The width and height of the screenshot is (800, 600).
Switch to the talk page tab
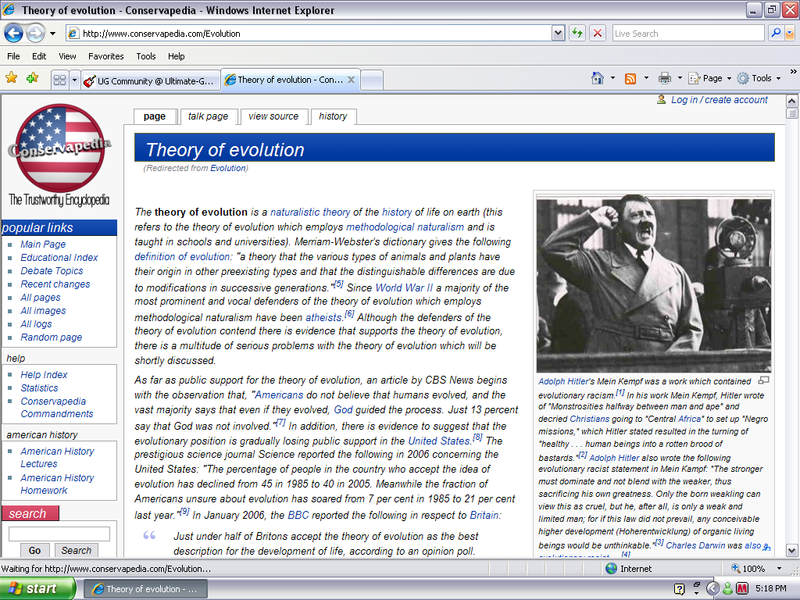click(x=208, y=116)
